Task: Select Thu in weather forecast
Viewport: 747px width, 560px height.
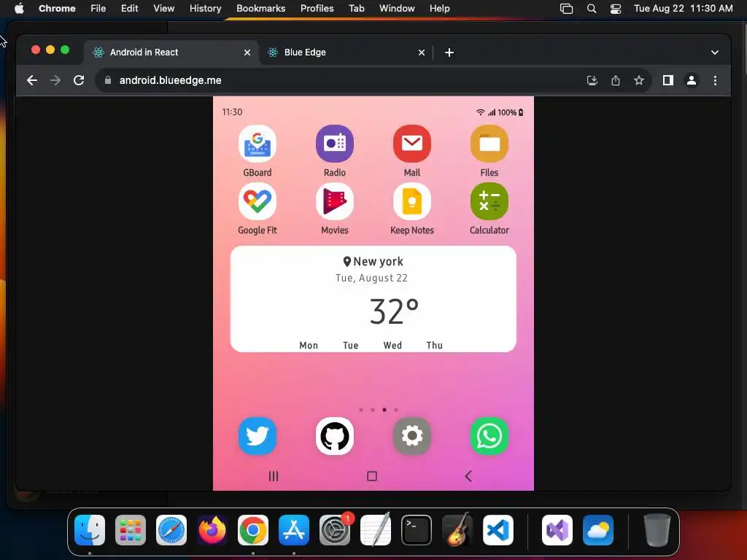Action: 435,345
